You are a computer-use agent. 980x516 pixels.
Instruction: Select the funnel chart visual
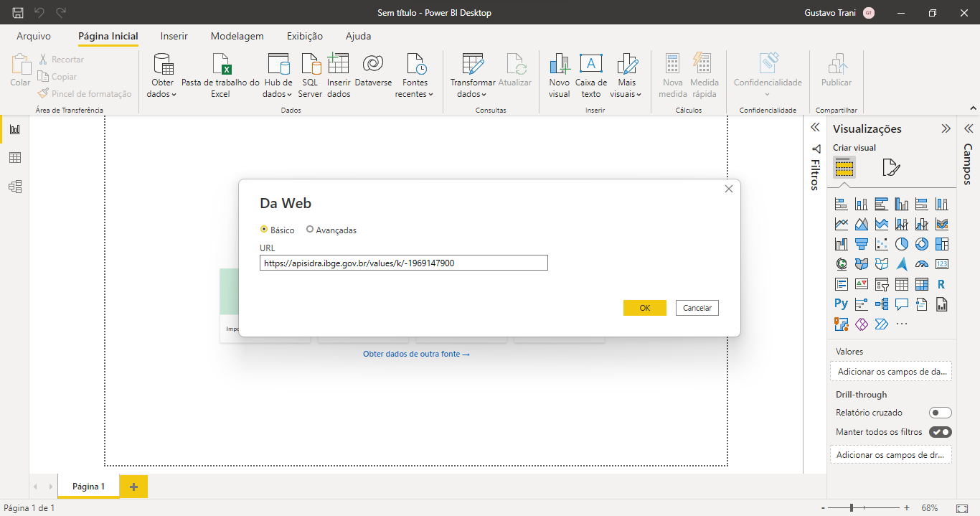(x=862, y=244)
